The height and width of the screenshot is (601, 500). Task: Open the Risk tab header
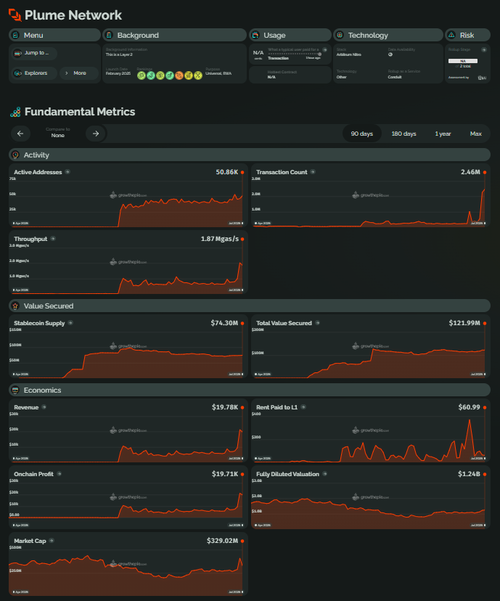pyautogui.click(x=468, y=35)
